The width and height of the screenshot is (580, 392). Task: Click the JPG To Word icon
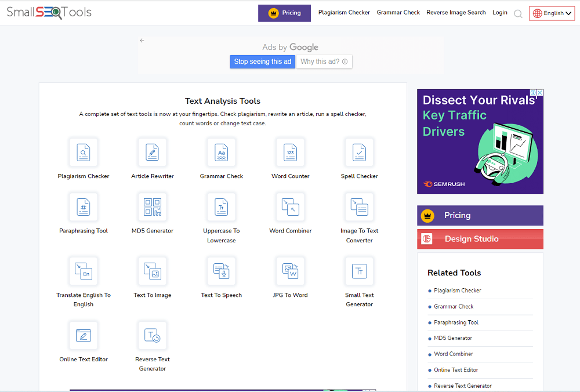tap(291, 271)
